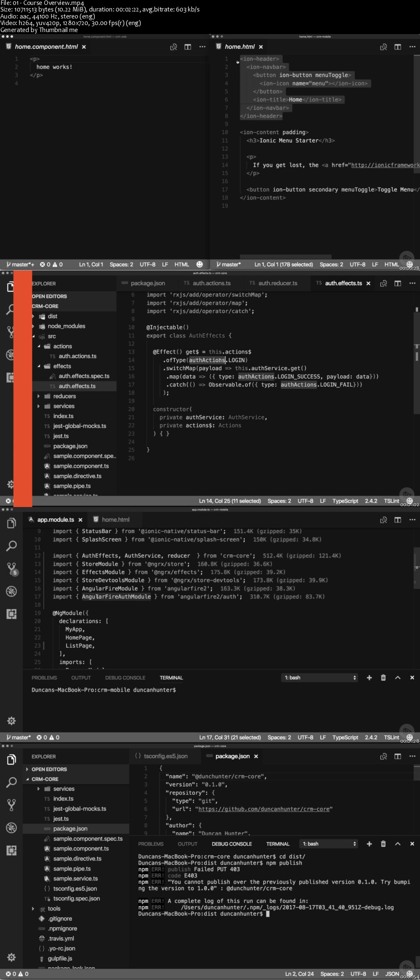The image size is (420, 980).
Task: Open OUTPUT tab in app.module.ts panel
Action: click(x=81, y=678)
